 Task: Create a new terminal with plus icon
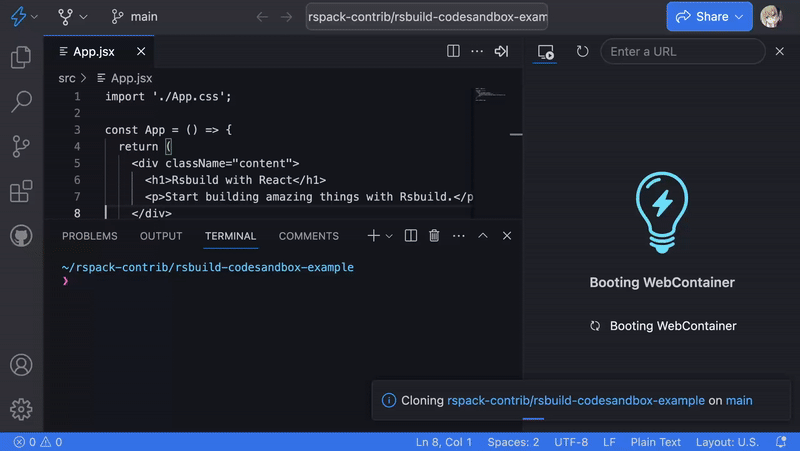pos(373,236)
